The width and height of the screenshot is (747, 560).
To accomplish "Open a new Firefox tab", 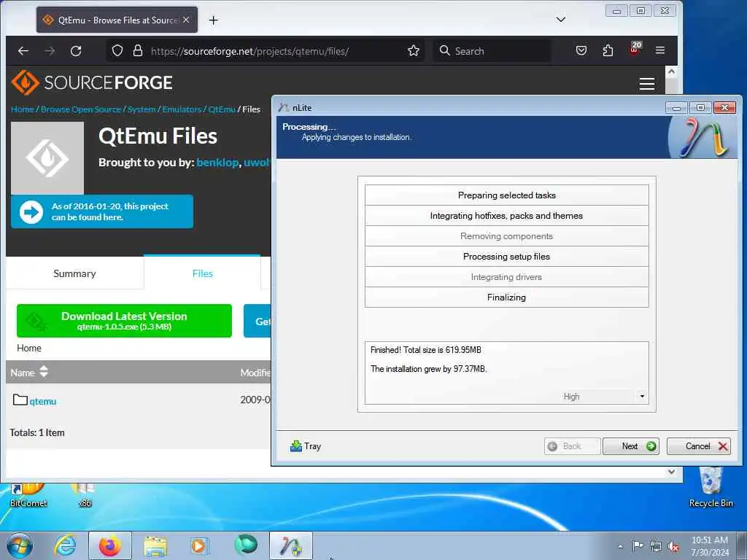I will coord(214,20).
